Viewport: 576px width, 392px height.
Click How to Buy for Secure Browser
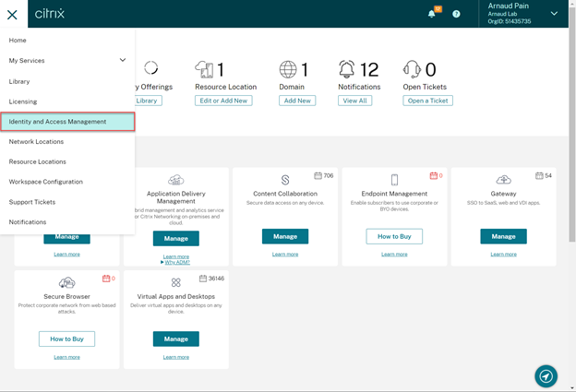pos(66,339)
